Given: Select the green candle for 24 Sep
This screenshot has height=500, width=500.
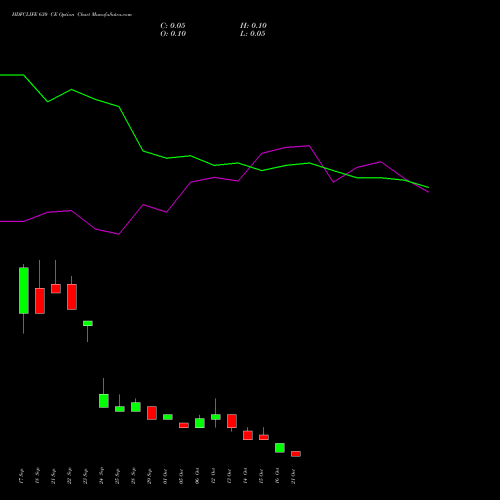Looking at the screenshot, I should pos(104,401).
